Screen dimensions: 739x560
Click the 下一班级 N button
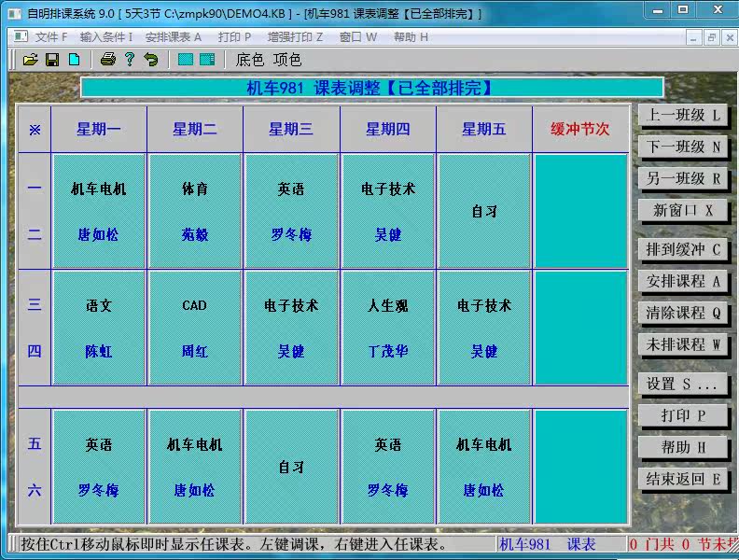[x=683, y=147]
